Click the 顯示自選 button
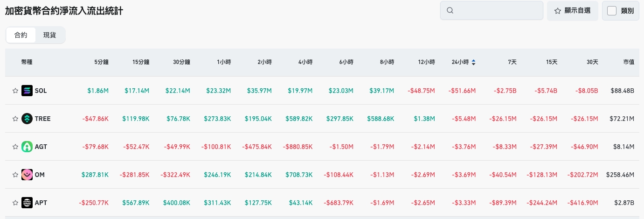The height and width of the screenshot is (219, 644). click(x=572, y=10)
